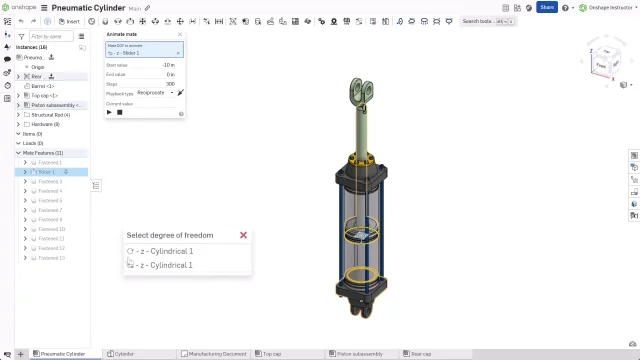Click the Front face of the view cube

click(601, 65)
